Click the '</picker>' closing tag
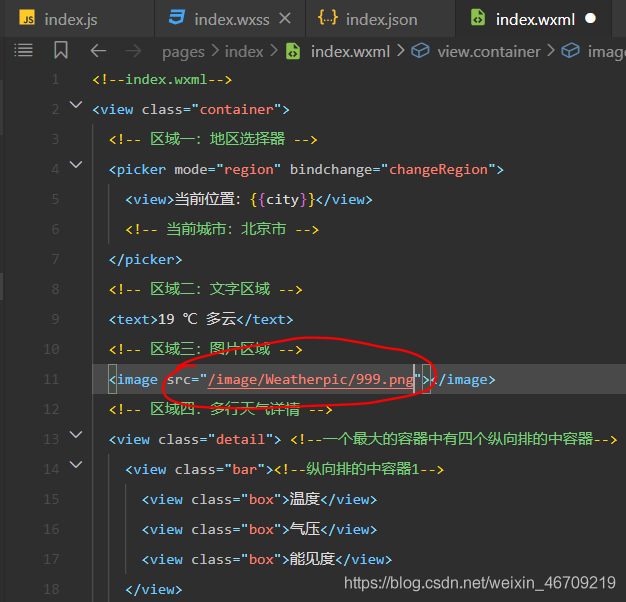This screenshot has width=626, height=602. (x=145, y=259)
